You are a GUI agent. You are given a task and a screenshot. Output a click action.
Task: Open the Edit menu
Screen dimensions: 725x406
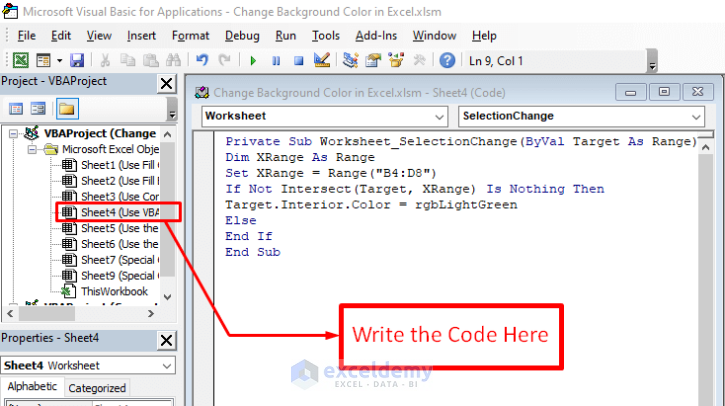click(61, 36)
